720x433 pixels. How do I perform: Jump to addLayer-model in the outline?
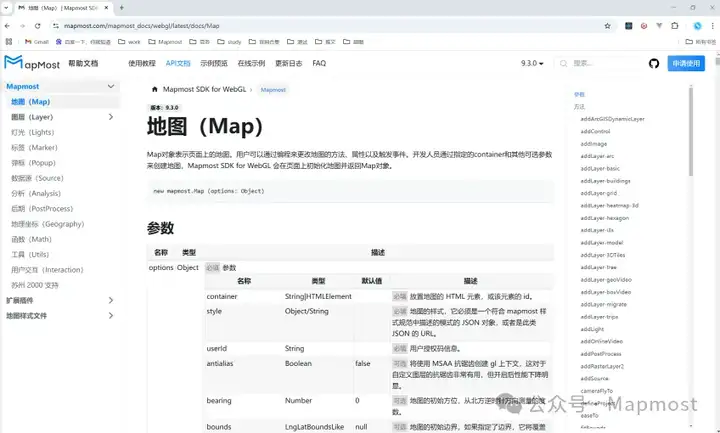coord(602,242)
